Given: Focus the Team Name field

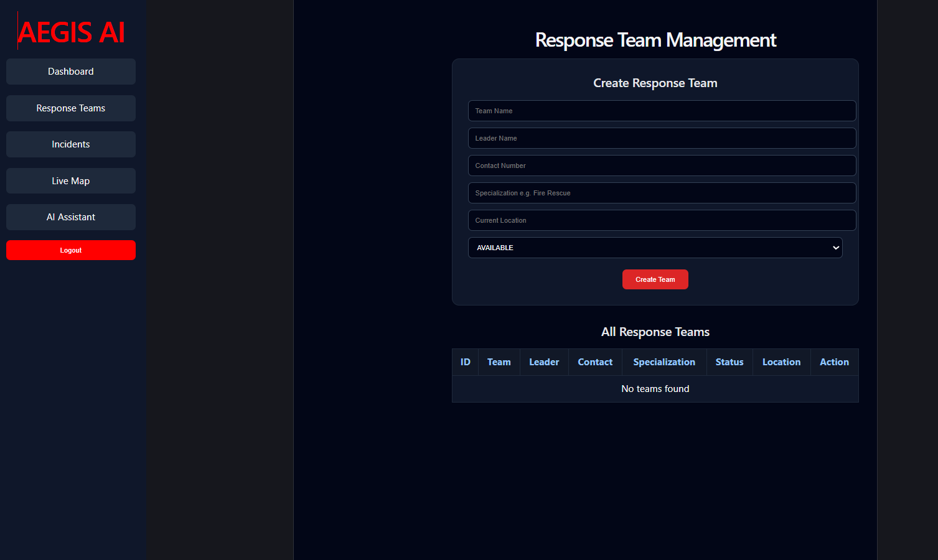Looking at the screenshot, I should click(662, 111).
